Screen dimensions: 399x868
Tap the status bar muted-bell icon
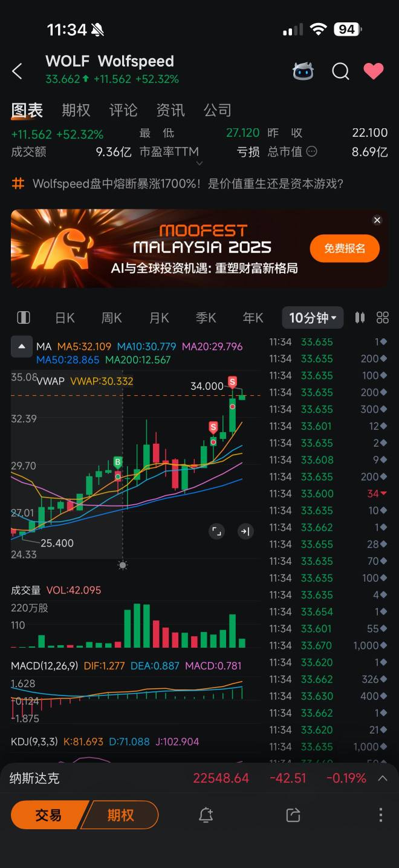97,29
